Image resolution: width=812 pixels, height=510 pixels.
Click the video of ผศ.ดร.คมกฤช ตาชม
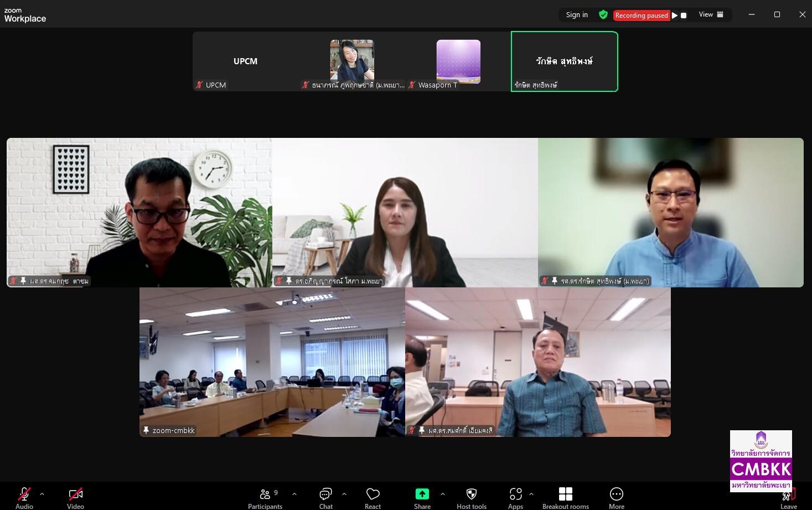[139, 213]
